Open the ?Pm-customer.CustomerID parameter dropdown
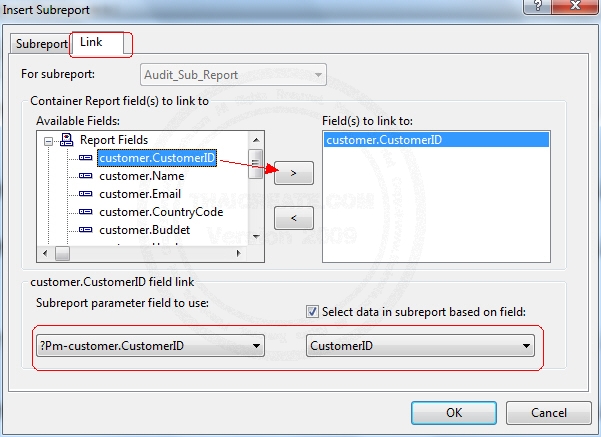 150,346
